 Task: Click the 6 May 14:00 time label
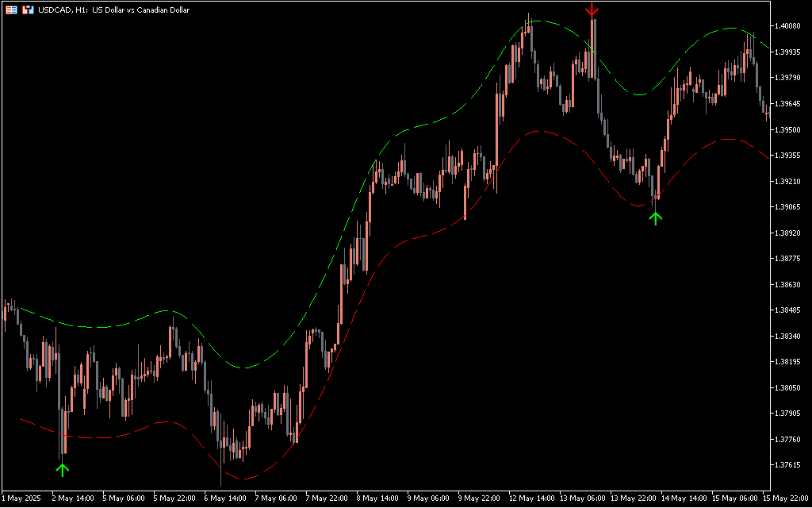tap(225, 498)
